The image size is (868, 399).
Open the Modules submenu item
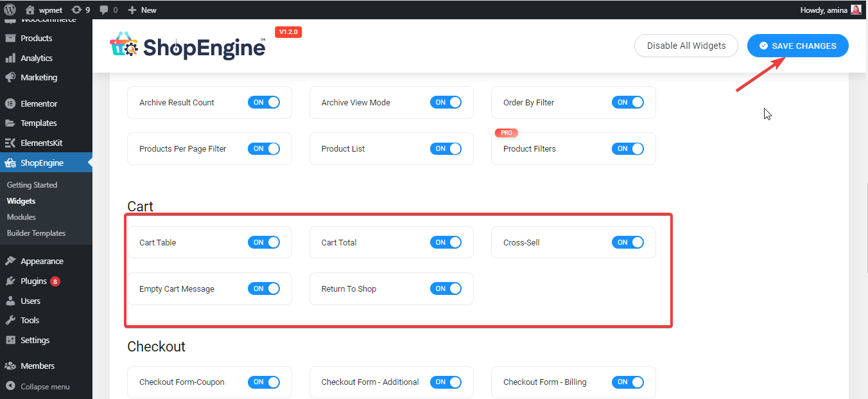tap(21, 217)
